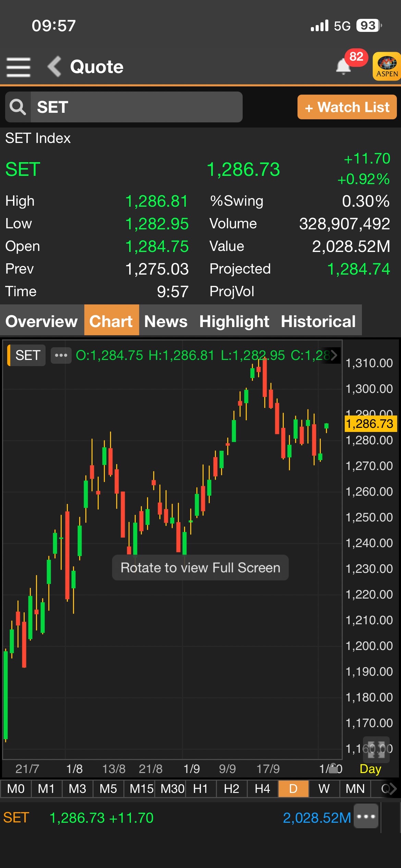Select the D daily timeframe
The height and width of the screenshot is (868, 401).
point(293,789)
